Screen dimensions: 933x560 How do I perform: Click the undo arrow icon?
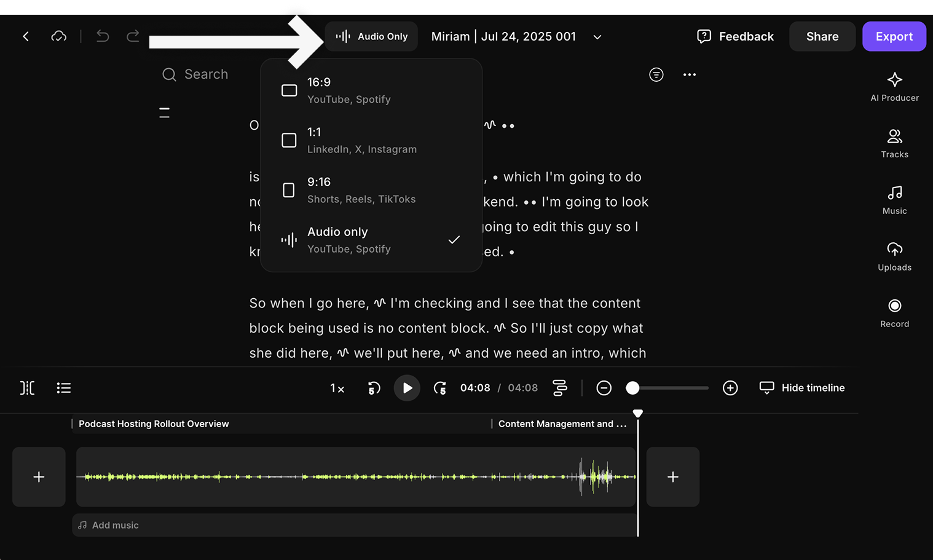[103, 36]
